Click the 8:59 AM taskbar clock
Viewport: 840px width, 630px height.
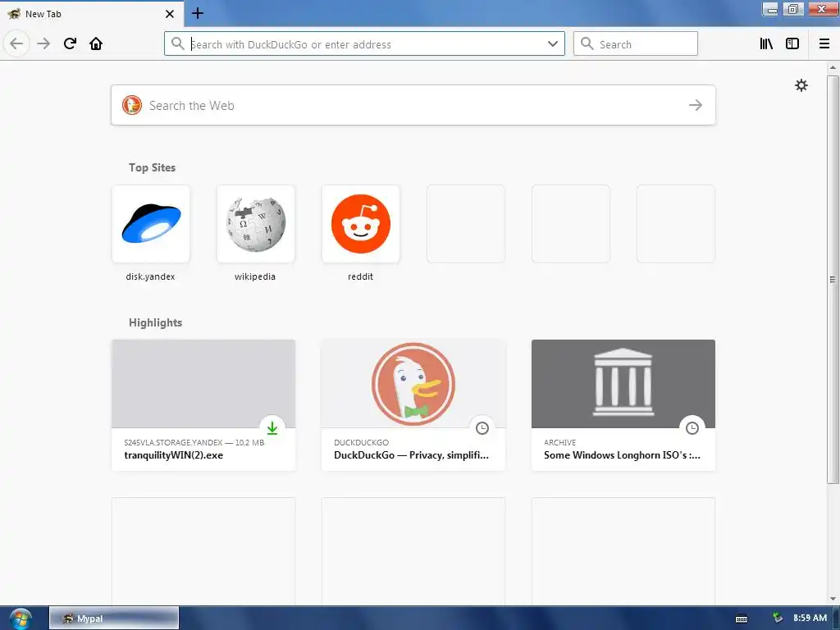pos(810,619)
